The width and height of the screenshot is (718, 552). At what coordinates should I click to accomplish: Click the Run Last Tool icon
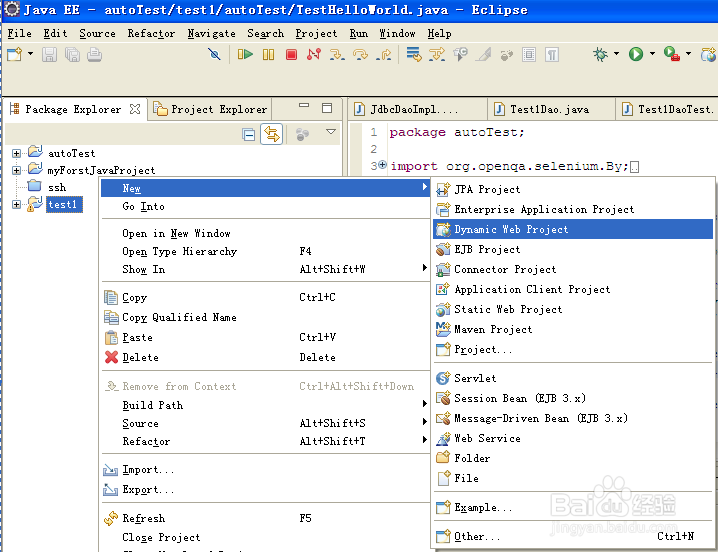click(671, 54)
